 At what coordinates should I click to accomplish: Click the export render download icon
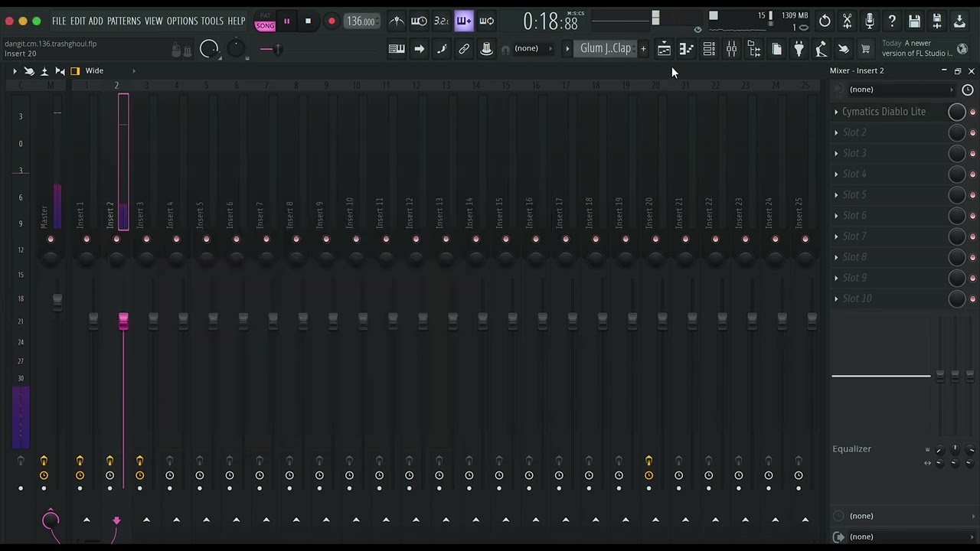959,21
